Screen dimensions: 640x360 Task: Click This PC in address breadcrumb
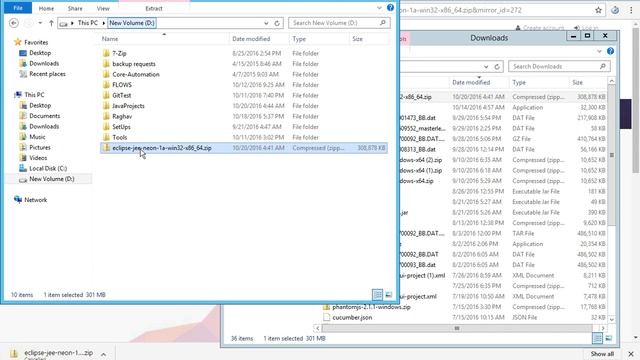point(87,23)
